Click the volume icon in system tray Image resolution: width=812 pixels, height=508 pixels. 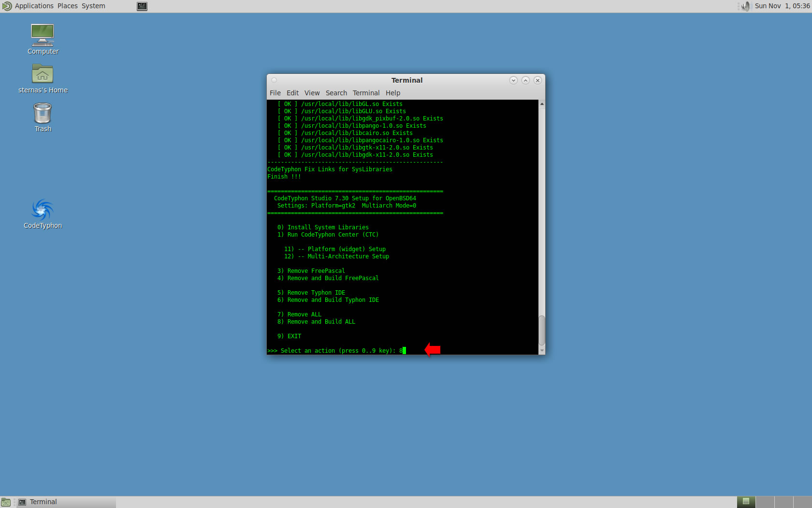coord(746,6)
